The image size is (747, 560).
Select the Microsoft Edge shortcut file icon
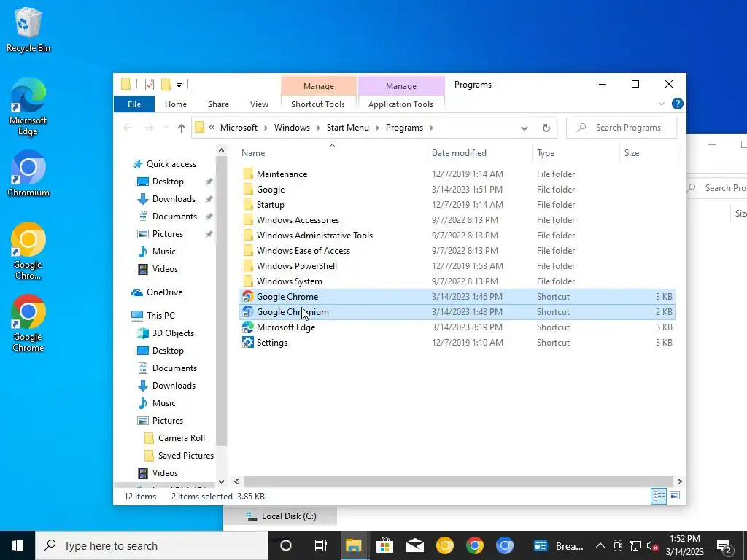click(x=248, y=327)
